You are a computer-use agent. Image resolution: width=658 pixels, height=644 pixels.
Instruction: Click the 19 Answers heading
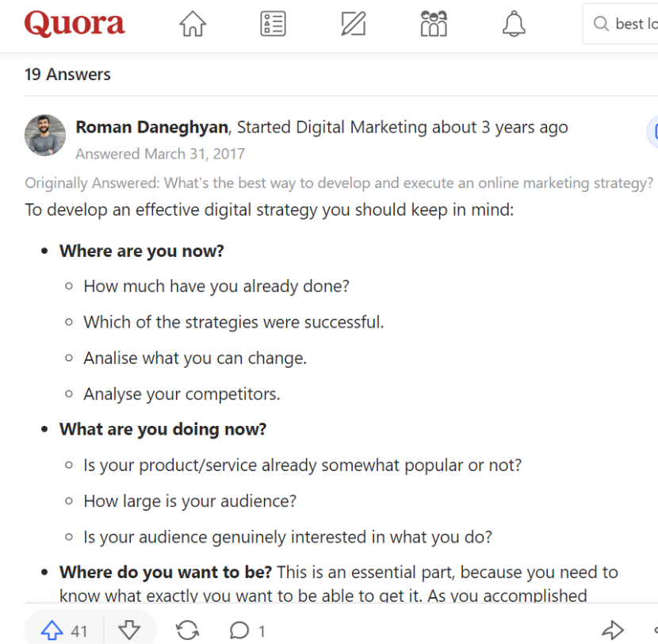[67, 75]
